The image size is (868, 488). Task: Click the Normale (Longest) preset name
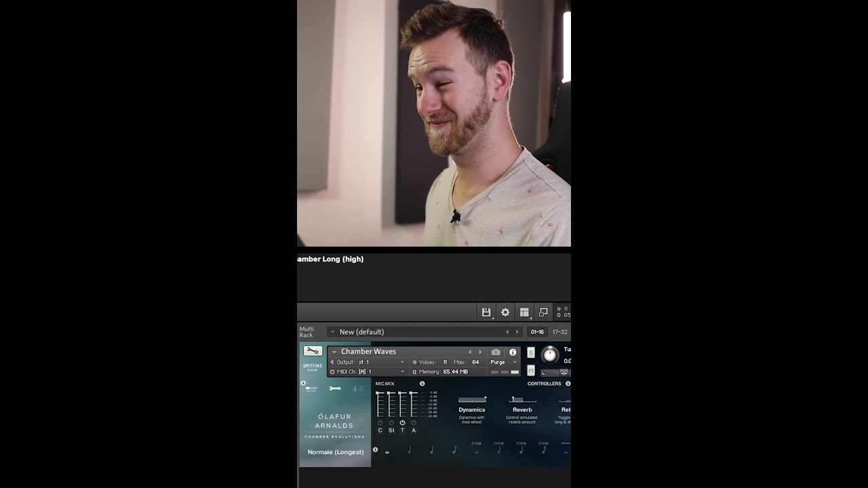click(x=336, y=452)
